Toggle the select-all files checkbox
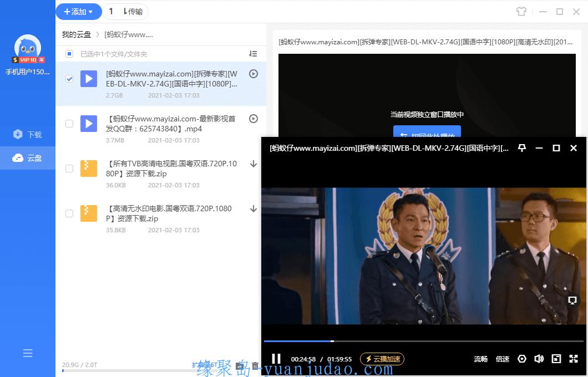The width and height of the screenshot is (588, 377). (69, 54)
